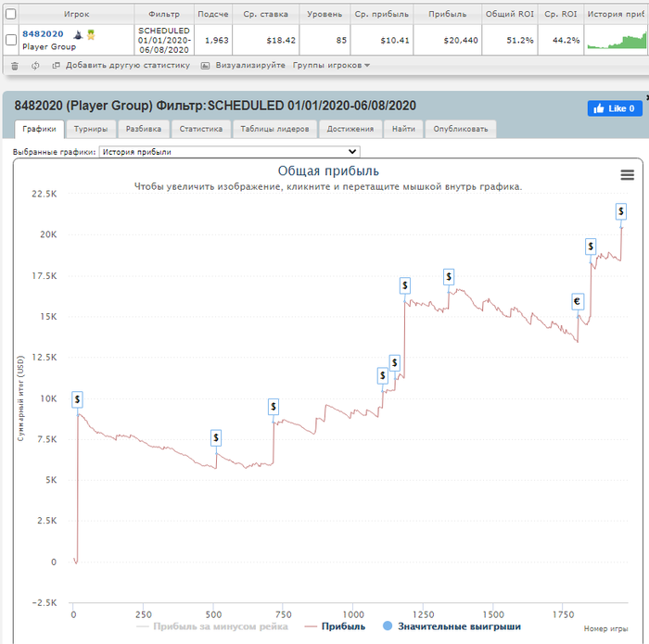Click the 1,963 count value
The image size is (649, 644).
217,41
